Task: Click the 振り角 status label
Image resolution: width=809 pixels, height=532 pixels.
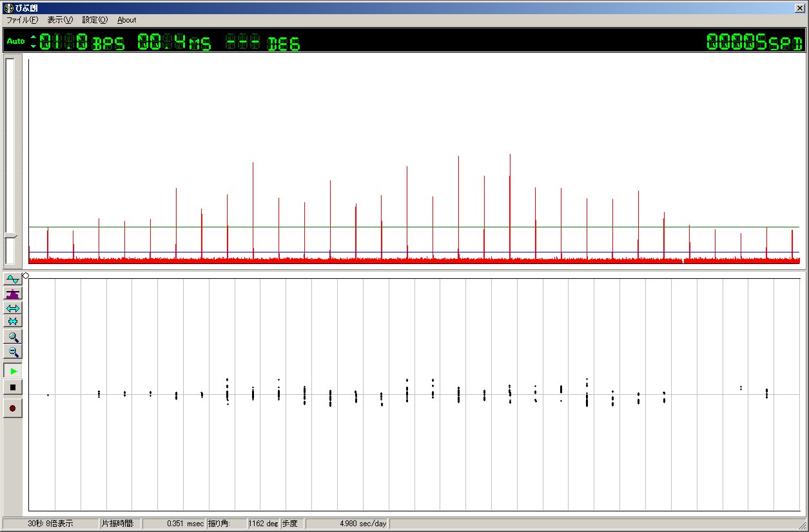Action: [x=219, y=524]
